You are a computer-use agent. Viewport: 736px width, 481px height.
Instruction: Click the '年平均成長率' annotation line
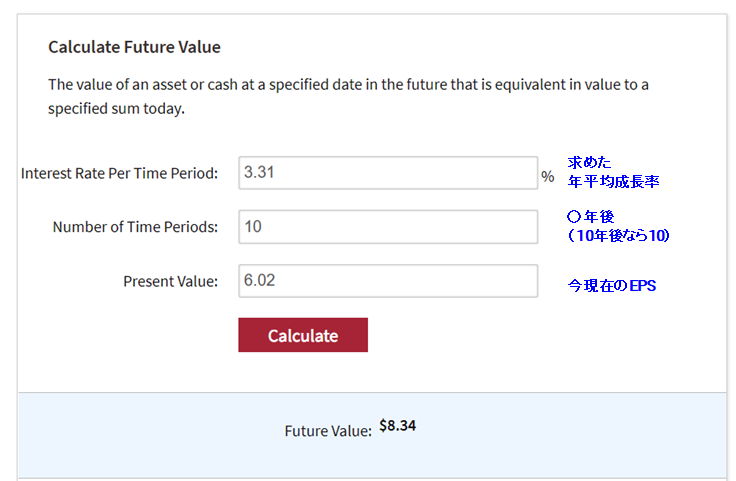coord(613,181)
